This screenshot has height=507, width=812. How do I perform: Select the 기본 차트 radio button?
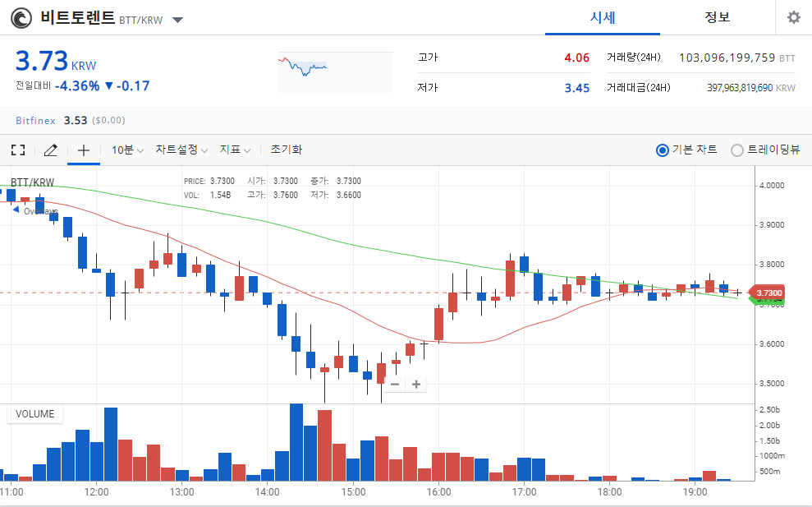coord(663,150)
